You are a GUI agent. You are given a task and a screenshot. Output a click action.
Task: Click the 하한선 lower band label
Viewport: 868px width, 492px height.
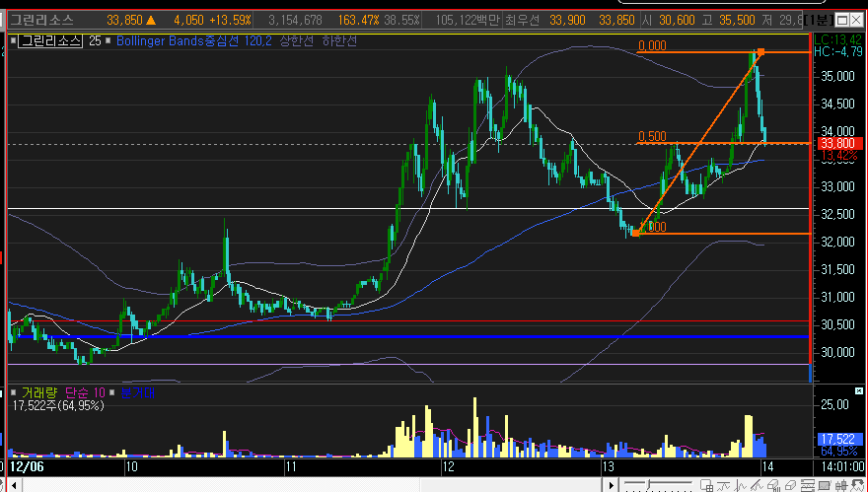click(340, 40)
